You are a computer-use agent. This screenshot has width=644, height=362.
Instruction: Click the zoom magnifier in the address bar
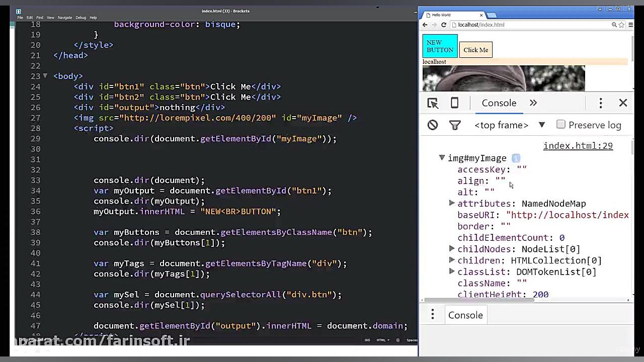pyautogui.click(x=614, y=25)
